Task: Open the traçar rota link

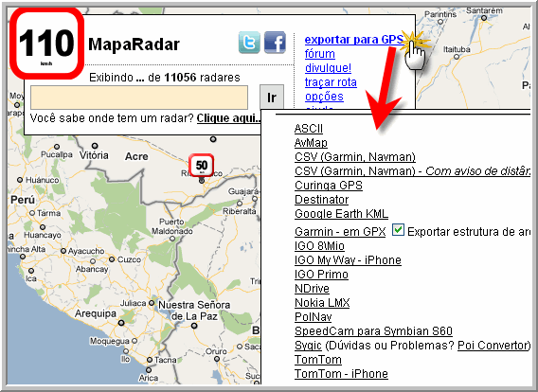Action: click(x=331, y=82)
